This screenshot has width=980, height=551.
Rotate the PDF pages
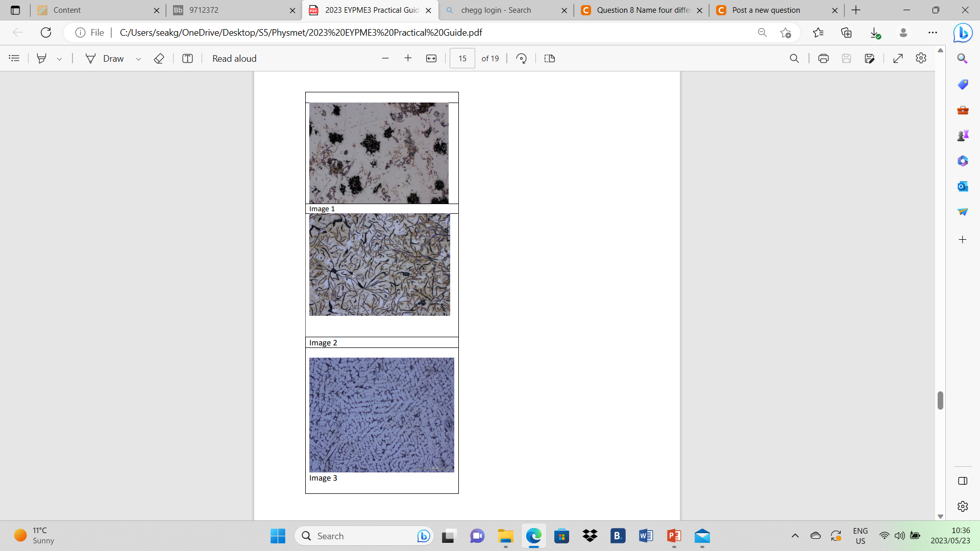522,58
